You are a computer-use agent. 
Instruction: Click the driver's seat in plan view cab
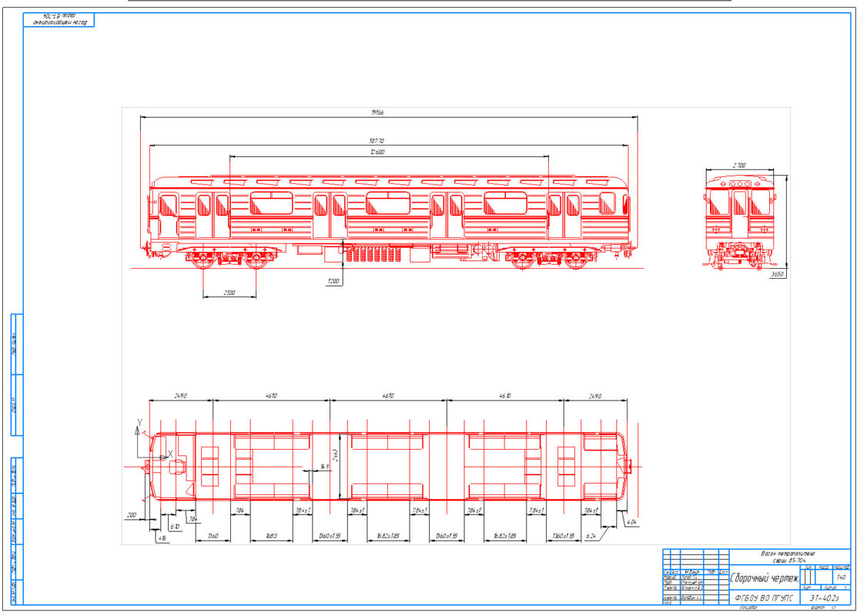[176, 467]
